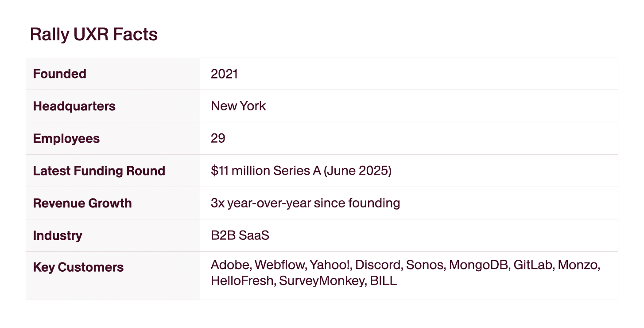Select the "Industry" row label
Viewport: 644px width, 328px height.
(58, 236)
